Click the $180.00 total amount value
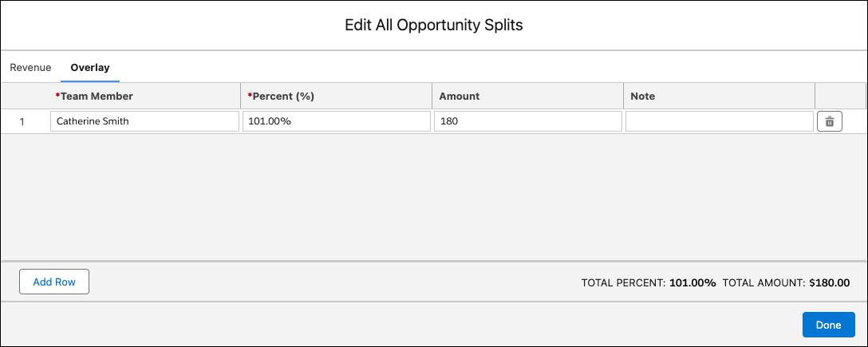Image resolution: width=868 pixels, height=347 pixels. pyautogui.click(x=829, y=283)
